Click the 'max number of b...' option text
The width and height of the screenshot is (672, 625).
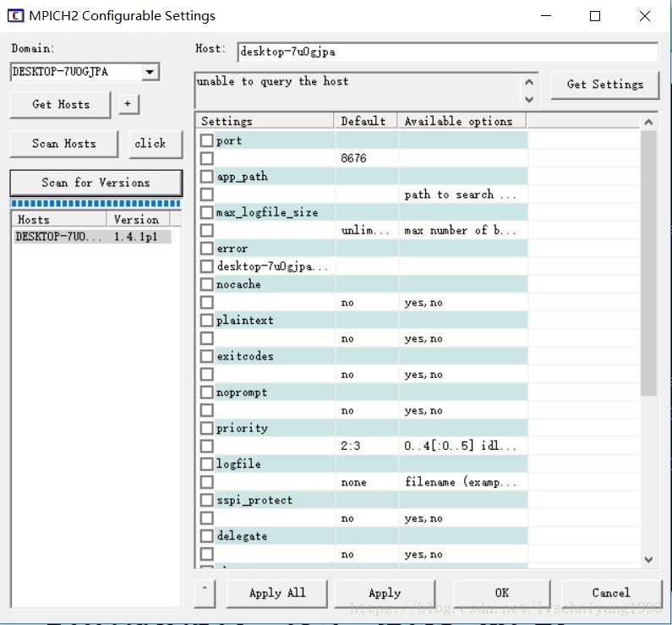coord(460,231)
